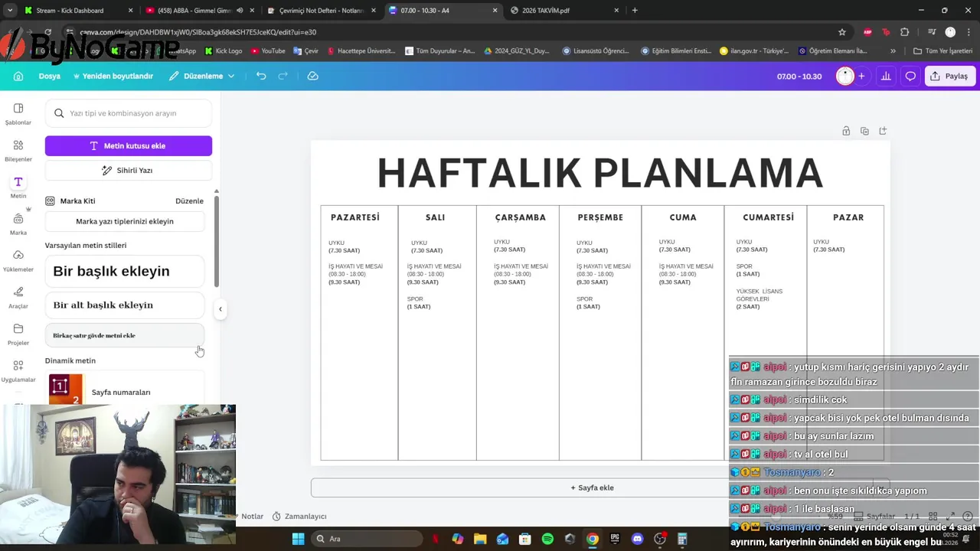Image resolution: width=980 pixels, height=551 pixels.
Task: Add body text via Birkaç satır gövde metni
Action: point(125,335)
